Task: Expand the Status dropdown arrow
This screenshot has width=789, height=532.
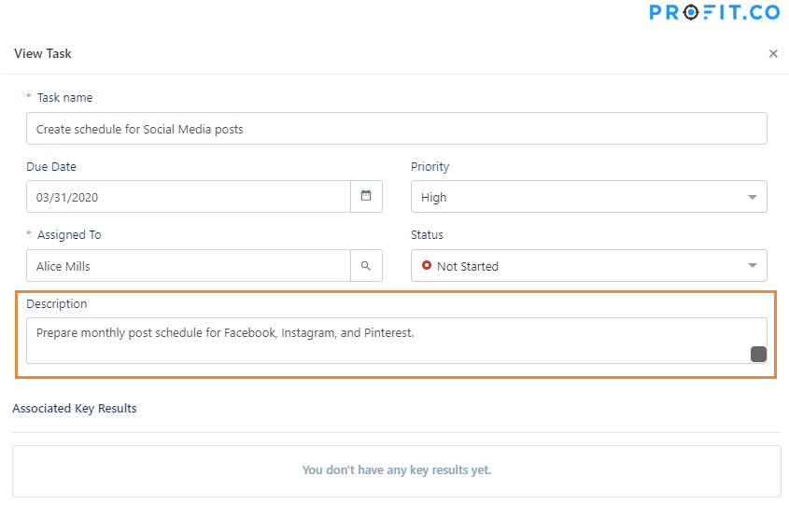Action: [753, 266]
